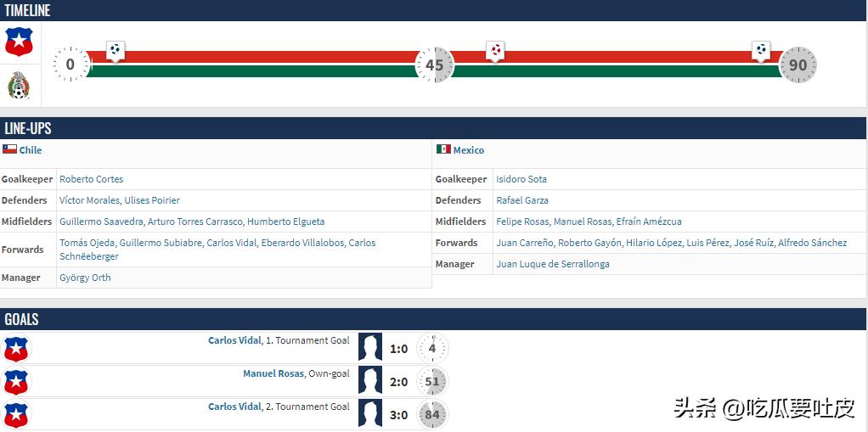Open goalkeeper Isidoro Sota profile
868x432 pixels.
521,179
